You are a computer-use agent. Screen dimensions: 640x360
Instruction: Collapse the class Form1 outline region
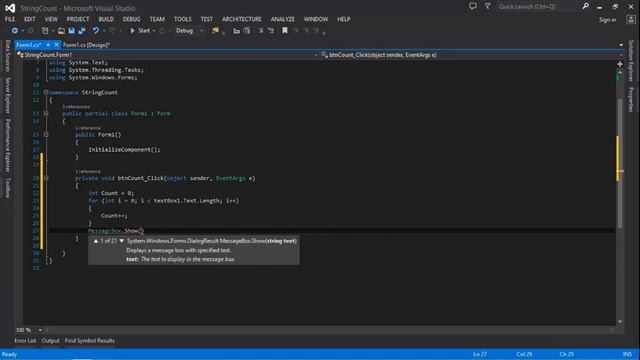coord(46,113)
